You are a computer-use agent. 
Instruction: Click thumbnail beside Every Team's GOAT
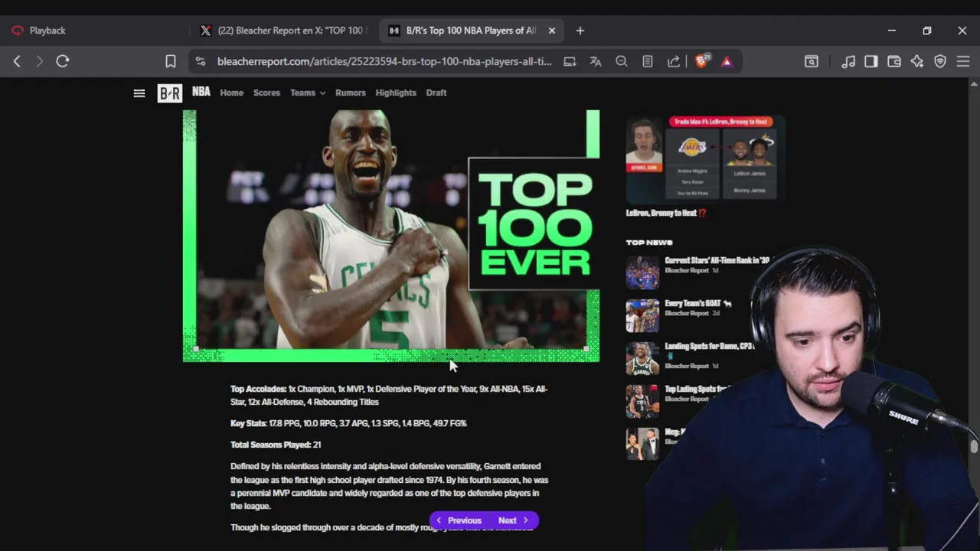tap(642, 316)
